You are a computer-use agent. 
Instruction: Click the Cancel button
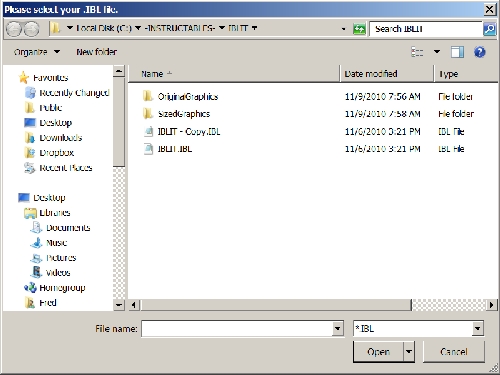pyautogui.click(x=454, y=352)
